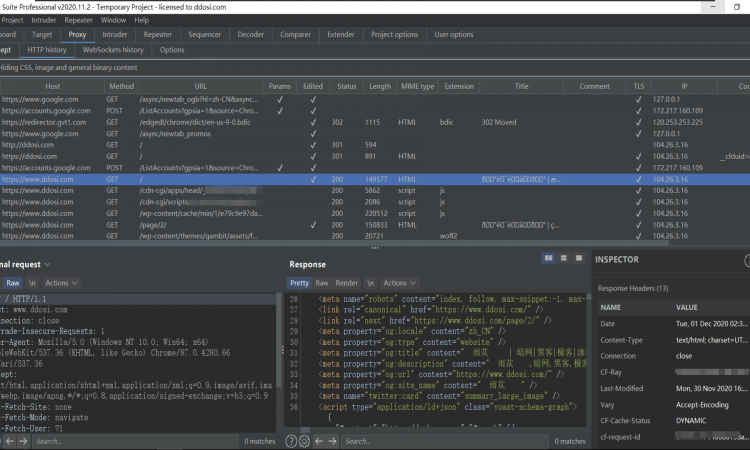Sort history by MIME type column header
Image resolution: width=750 pixels, height=450 pixels.
click(418, 86)
